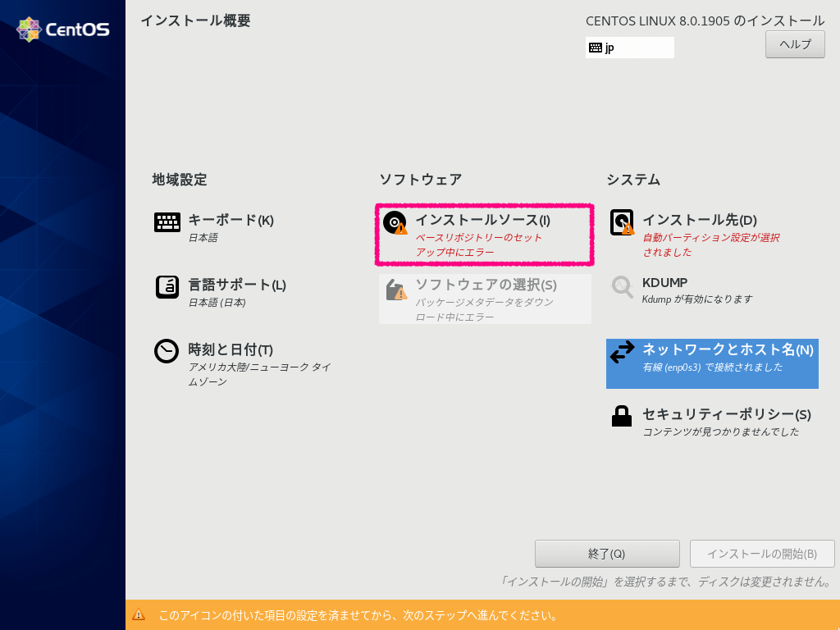Click the orange warning message text at bottom
The height and width of the screenshot is (630, 840).
tap(358, 615)
